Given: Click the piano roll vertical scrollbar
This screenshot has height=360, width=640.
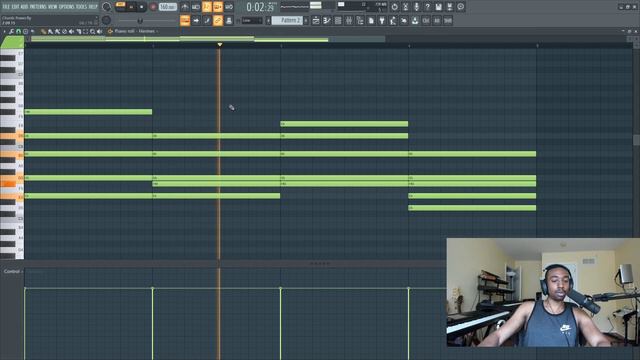Looking at the screenshot, I should (636, 139).
